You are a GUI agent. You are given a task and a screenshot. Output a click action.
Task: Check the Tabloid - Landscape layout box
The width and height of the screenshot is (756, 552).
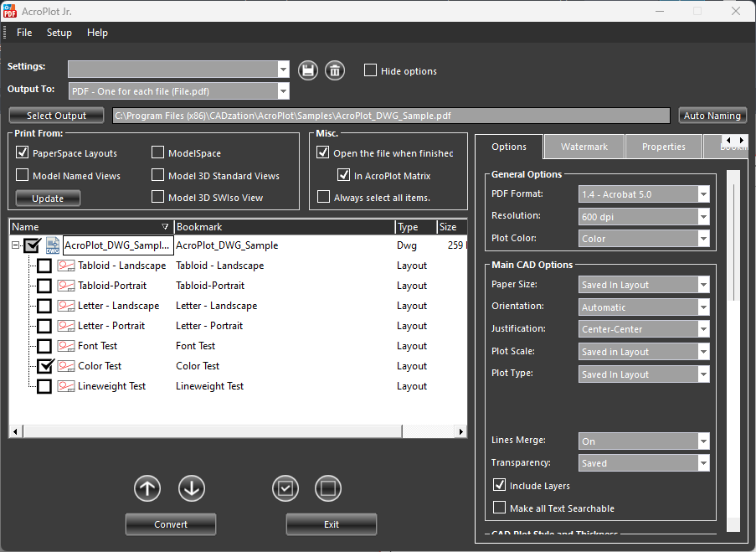(x=44, y=266)
